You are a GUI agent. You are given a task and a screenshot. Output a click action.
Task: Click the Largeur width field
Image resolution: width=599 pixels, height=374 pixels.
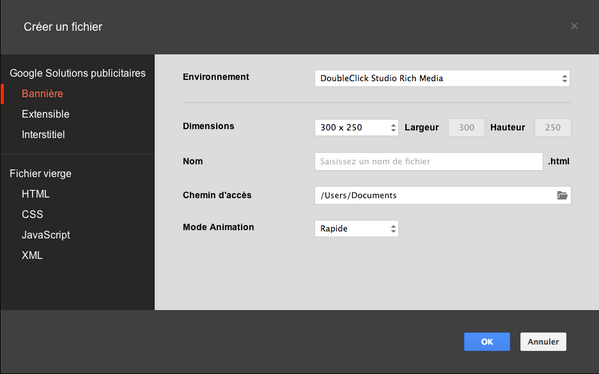466,128
